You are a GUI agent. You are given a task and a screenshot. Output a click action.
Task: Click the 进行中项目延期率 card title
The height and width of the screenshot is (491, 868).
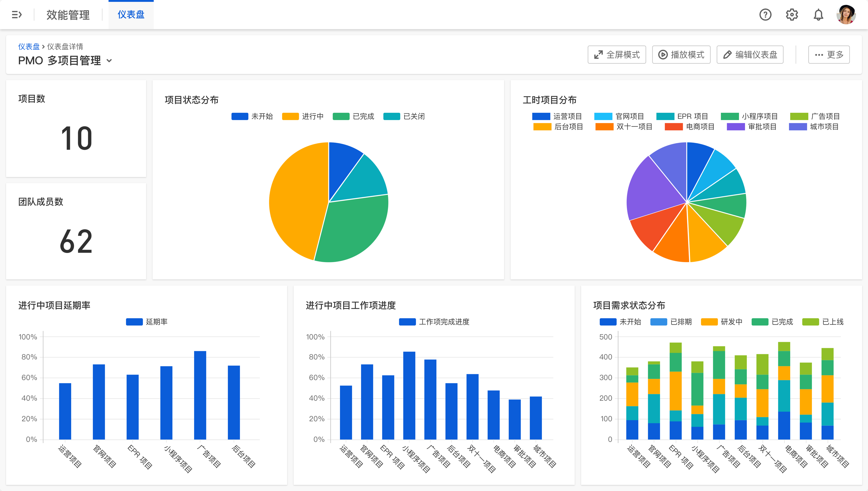click(54, 306)
